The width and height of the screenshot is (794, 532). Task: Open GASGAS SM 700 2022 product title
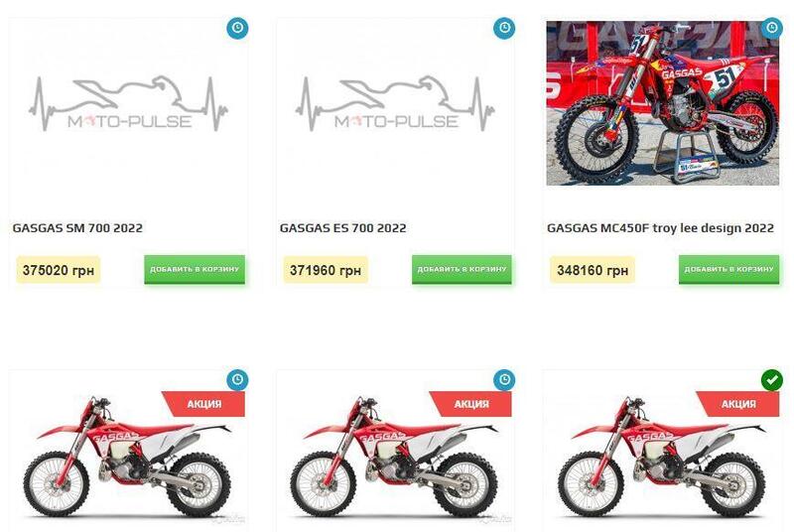77,227
